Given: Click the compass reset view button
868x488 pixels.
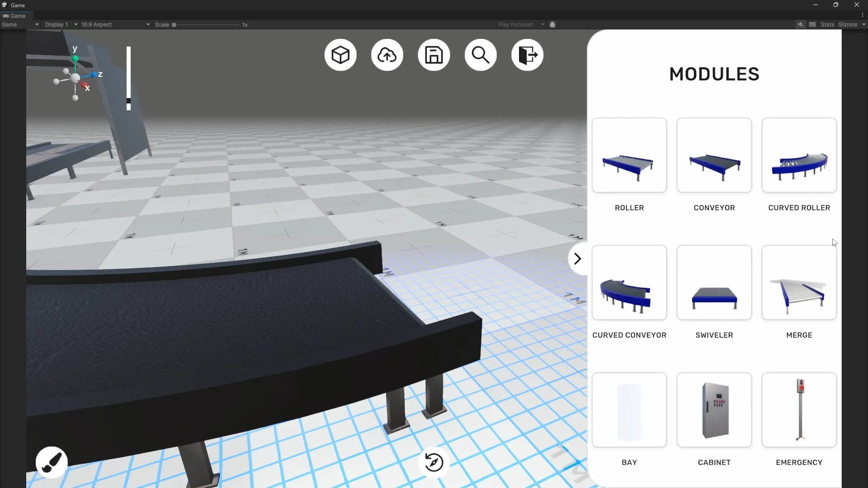Looking at the screenshot, I should click(434, 462).
